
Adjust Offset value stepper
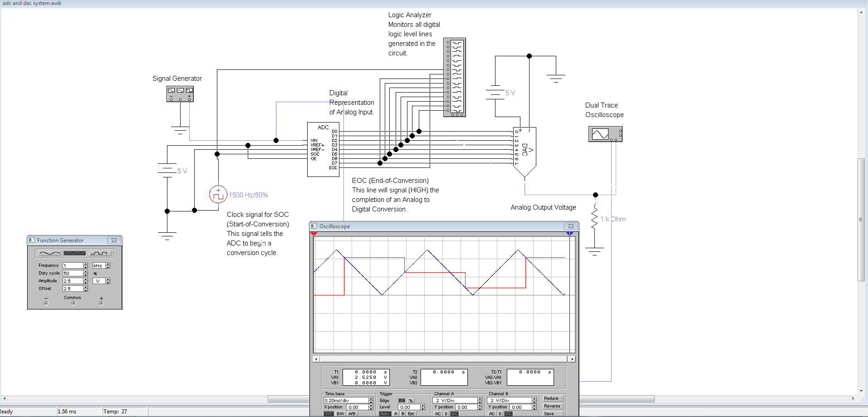click(85, 289)
